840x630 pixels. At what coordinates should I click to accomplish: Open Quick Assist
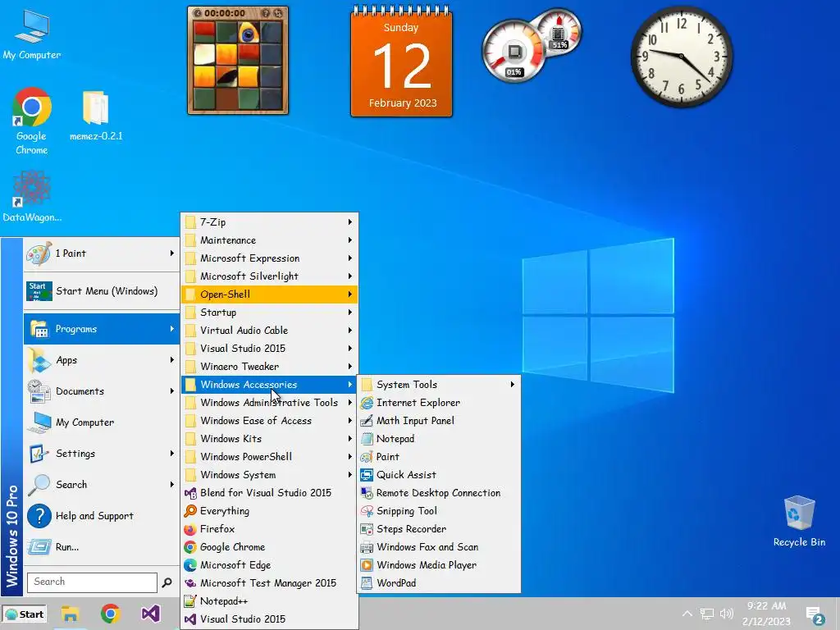[439, 475]
